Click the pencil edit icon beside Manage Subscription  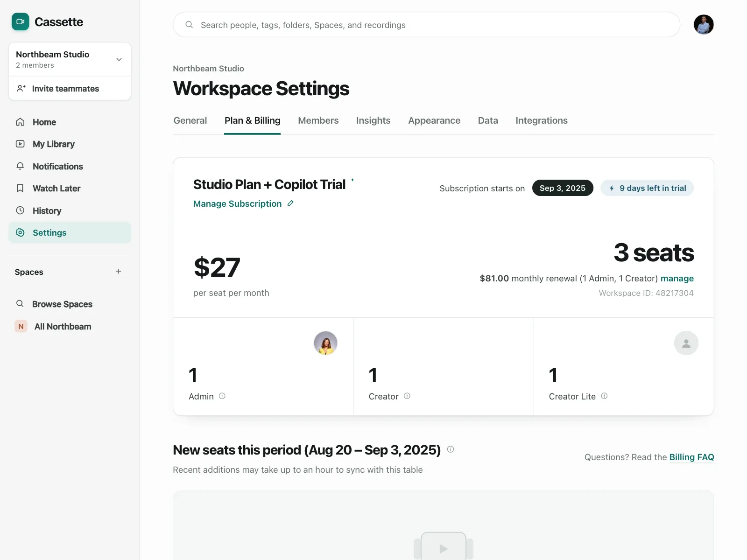[290, 203]
